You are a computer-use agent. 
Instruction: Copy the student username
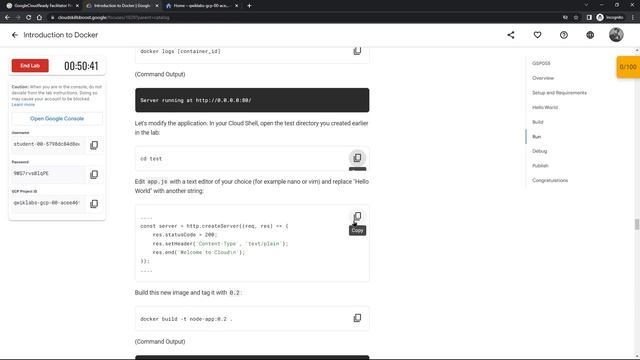tap(94, 145)
